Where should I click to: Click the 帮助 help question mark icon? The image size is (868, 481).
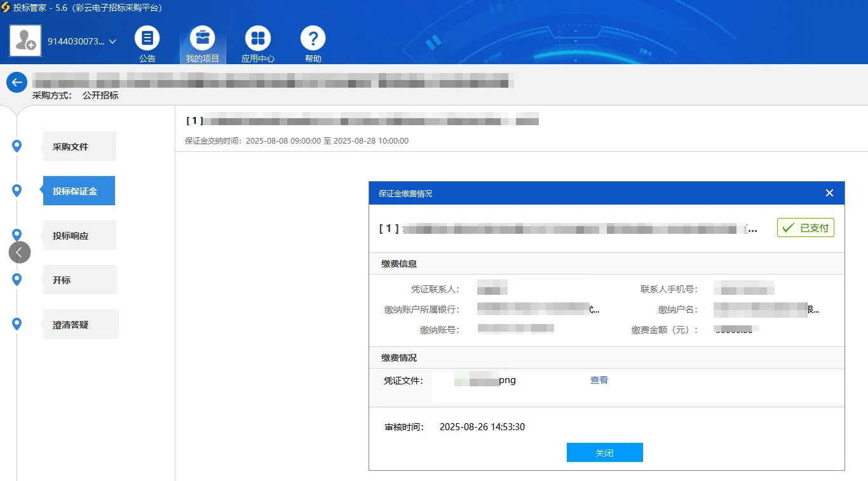[x=313, y=38]
